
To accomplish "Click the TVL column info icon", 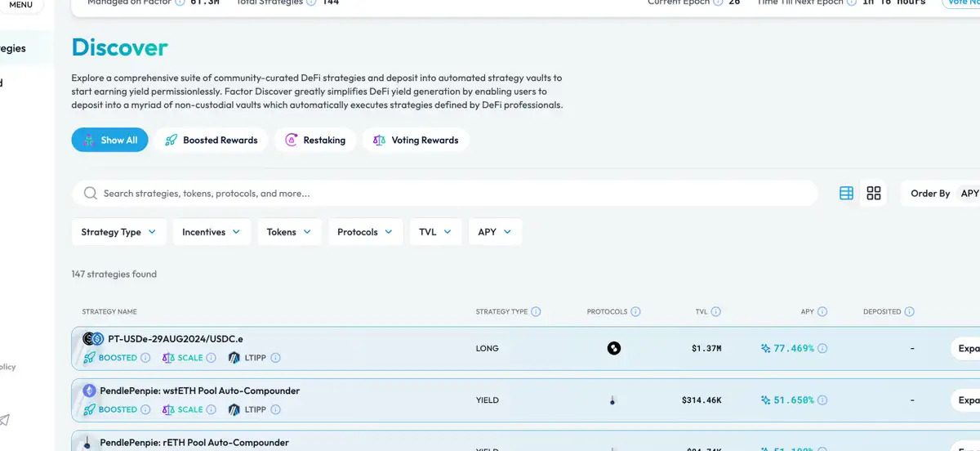I will pyautogui.click(x=716, y=311).
